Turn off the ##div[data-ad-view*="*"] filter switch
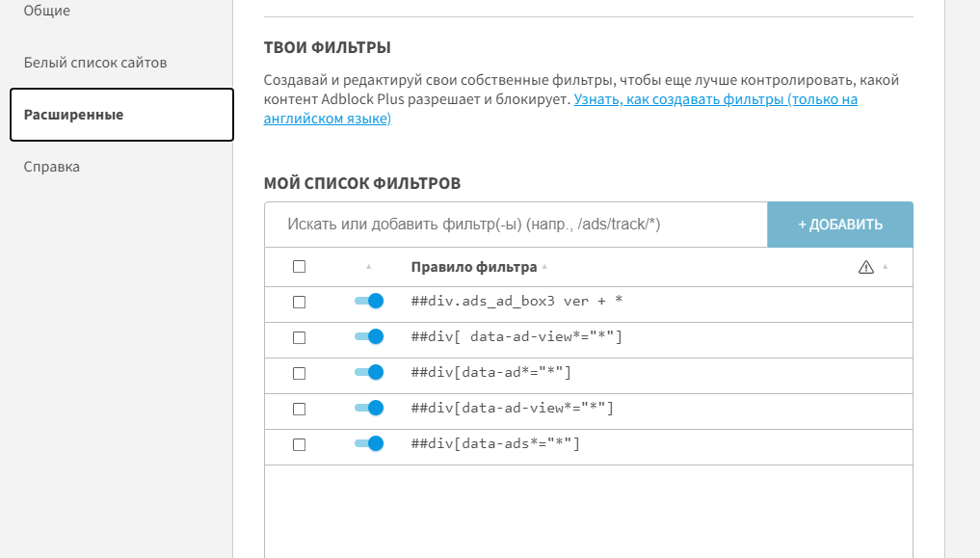 click(x=369, y=408)
